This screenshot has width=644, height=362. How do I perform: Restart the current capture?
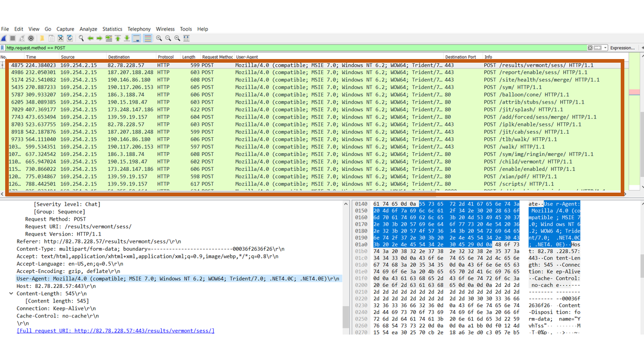(22, 38)
